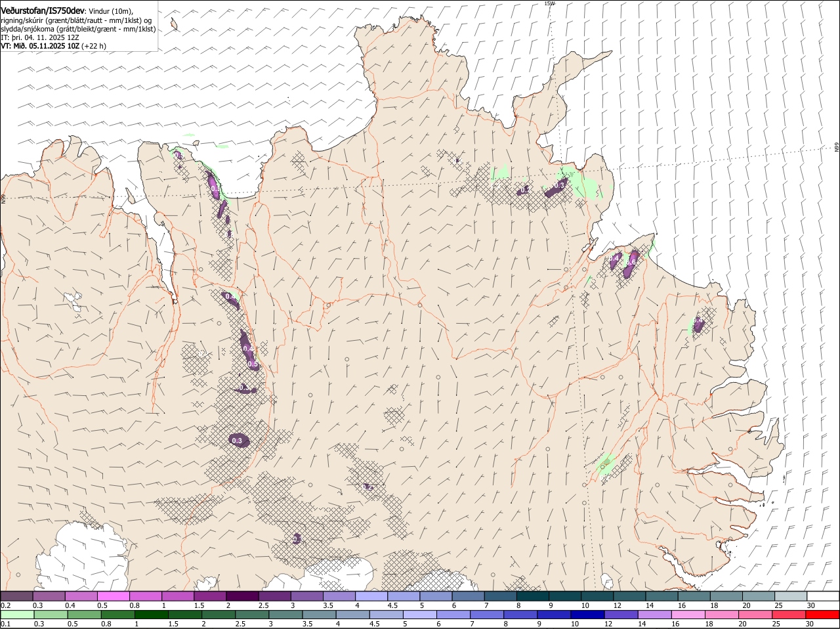Pick the 0.8 swatch in the lower rain scale
The image size is (840, 629).
(x=117, y=615)
